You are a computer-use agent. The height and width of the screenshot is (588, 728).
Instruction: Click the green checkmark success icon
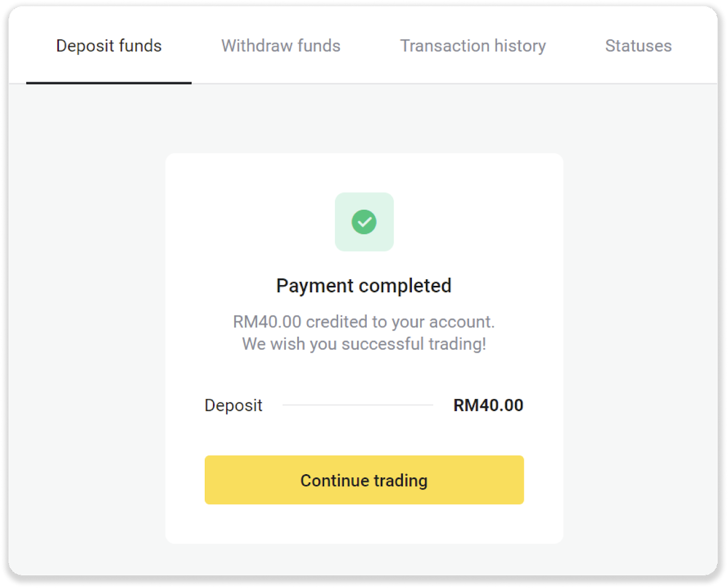(x=364, y=222)
